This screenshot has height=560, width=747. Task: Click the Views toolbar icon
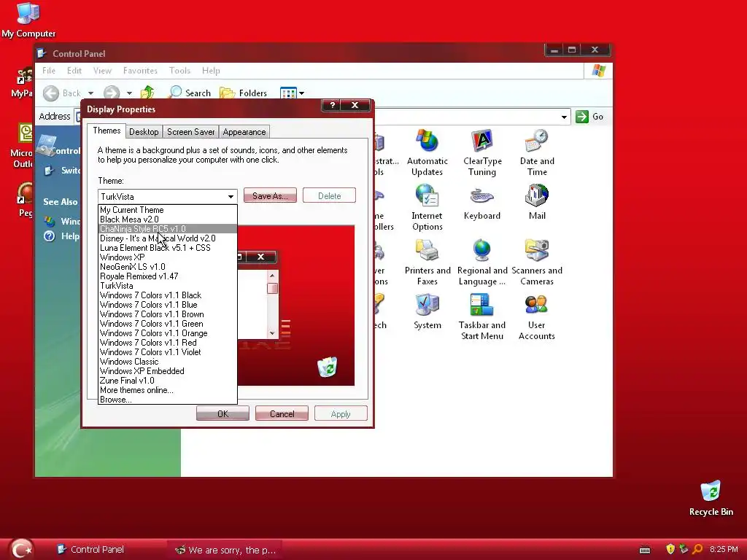[288, 93]
